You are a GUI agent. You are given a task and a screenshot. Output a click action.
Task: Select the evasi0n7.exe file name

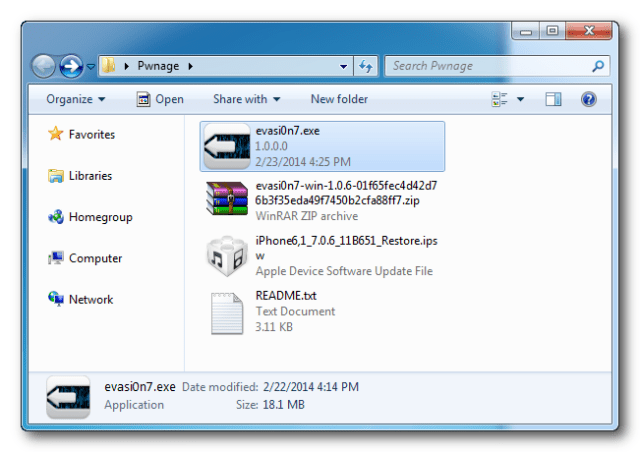287,131
